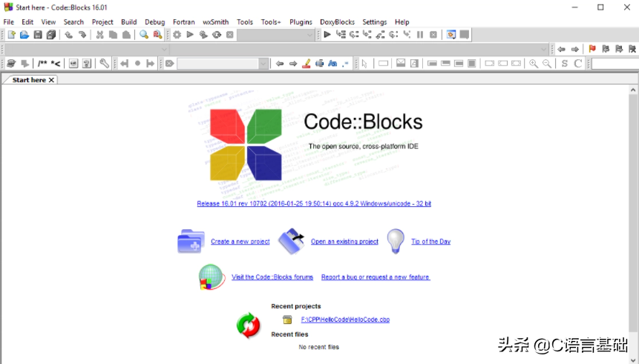Click the highlight marker pen icon

click(307, 63)
